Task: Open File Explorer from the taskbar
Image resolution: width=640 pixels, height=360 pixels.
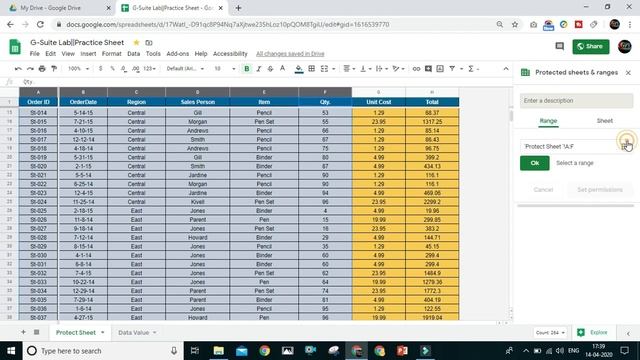Action: (219, 351)
